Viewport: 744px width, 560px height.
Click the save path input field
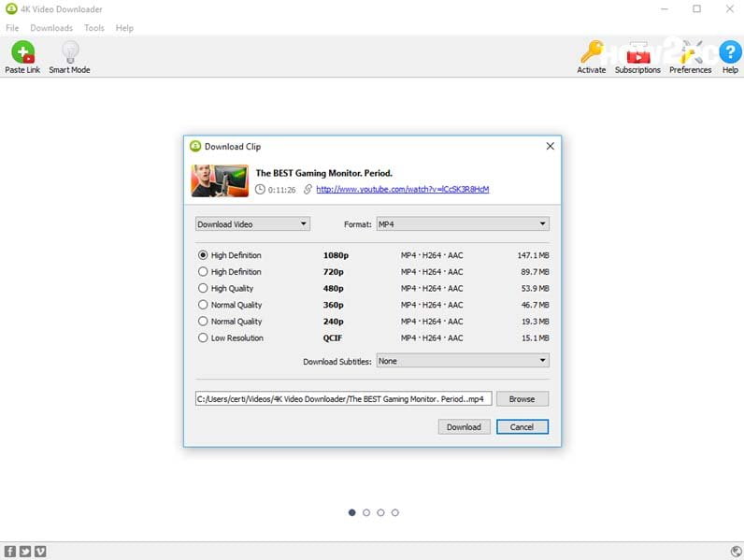pyautogui.click(x=344, y=399)
